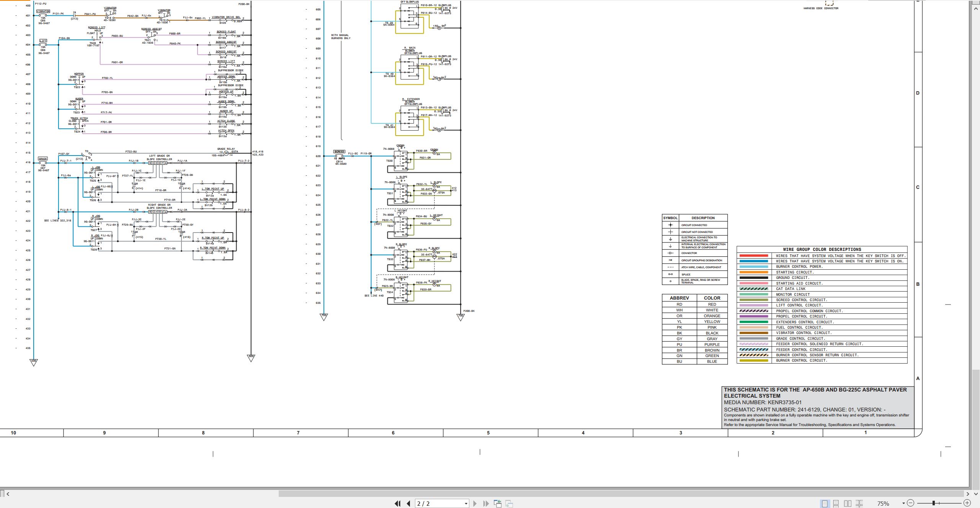Select continuous facing pages mode
980x508 pixels.
point(859,503)
